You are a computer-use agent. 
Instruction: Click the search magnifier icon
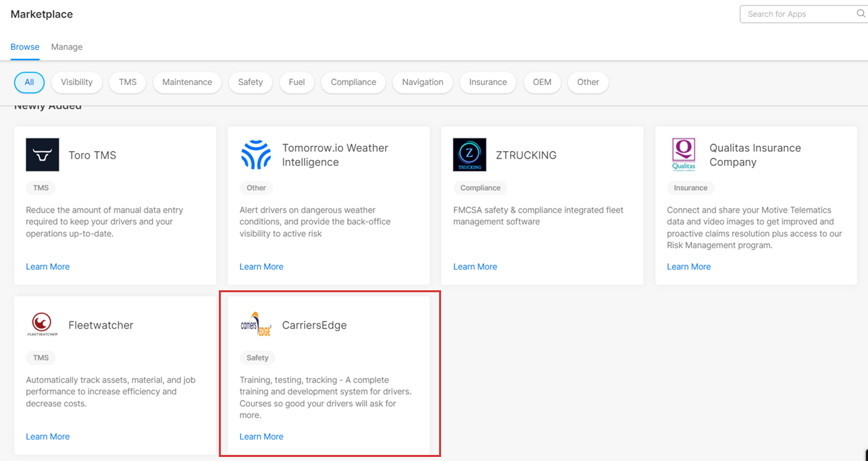click(861, 13)
